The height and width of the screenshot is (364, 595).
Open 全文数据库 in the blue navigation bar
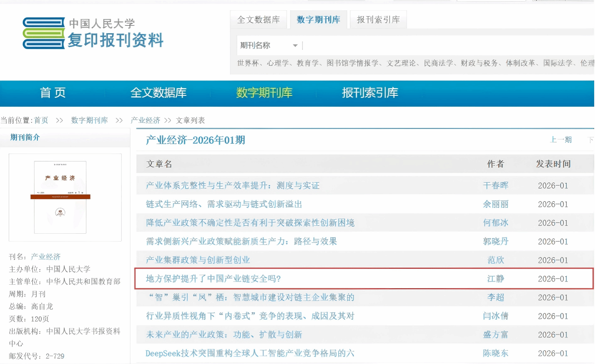pyautogui.click(x=158, y=93)
